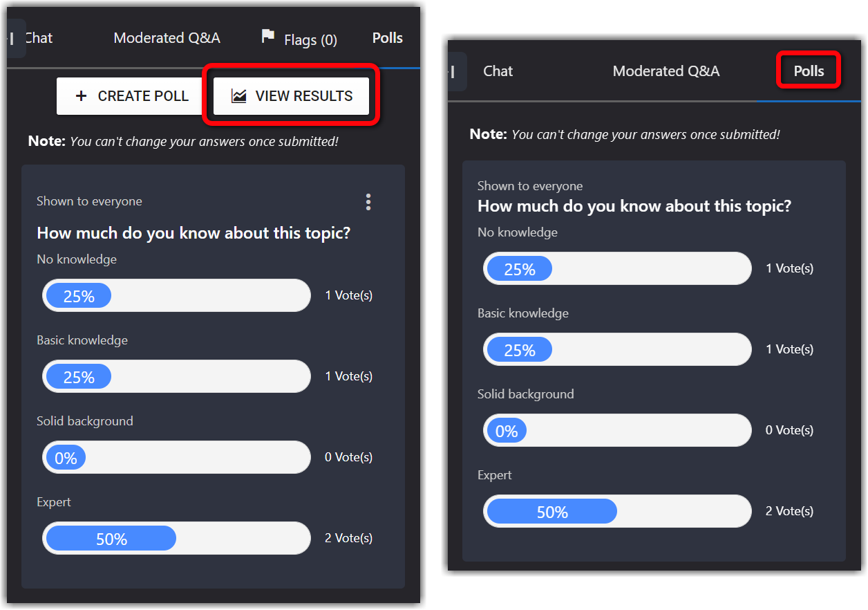This screenshot has height=610, width=868.
Task: Click the chart icon on View Results
Action: tap(238, 96)
